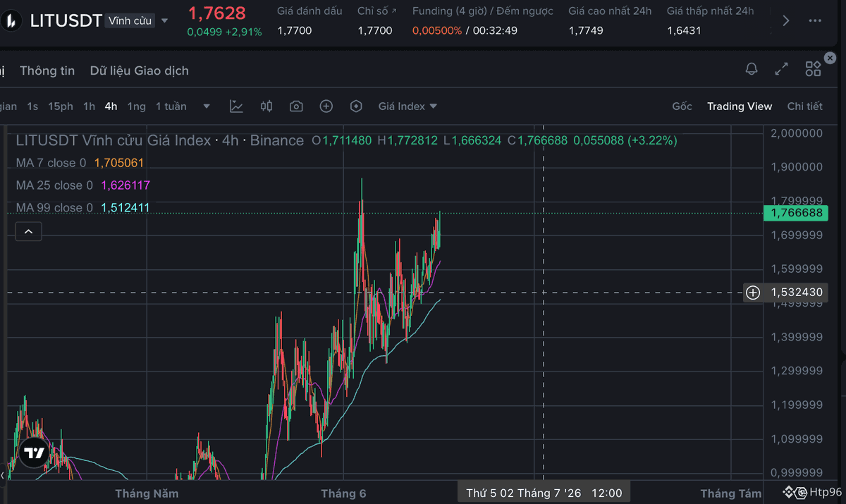846x504 pixels.
Task: Open chart settings hexagon icon
Action: point(356,106)
